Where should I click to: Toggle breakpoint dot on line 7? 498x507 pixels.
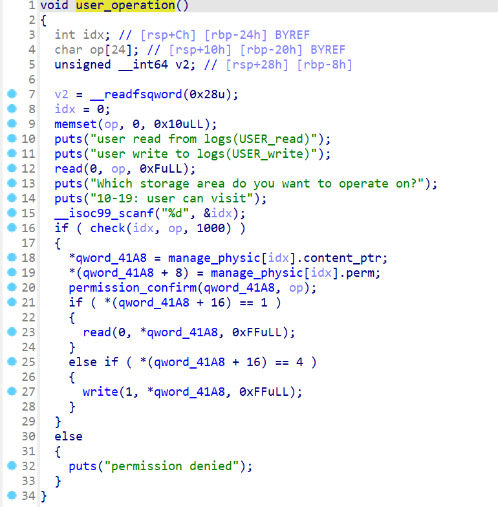12,94
